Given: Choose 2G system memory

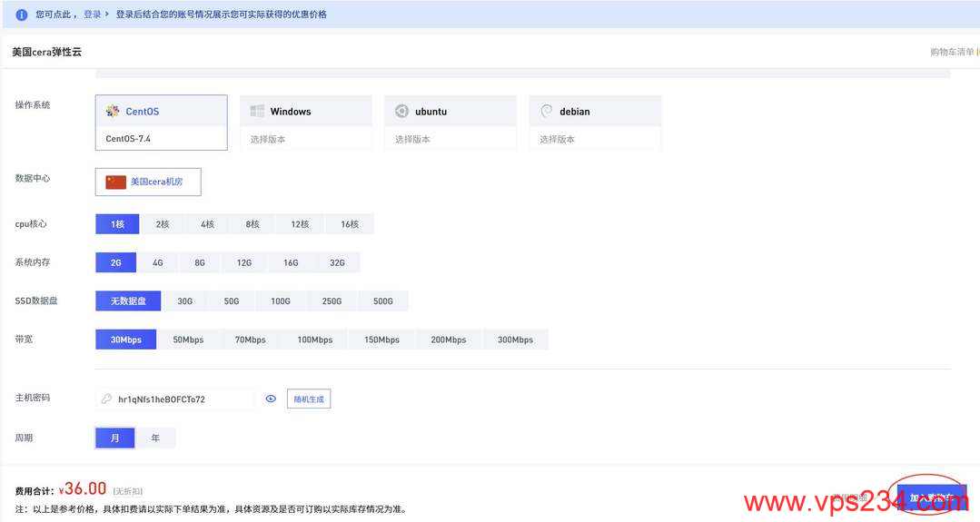Looking at the screenshot, I should pyautogui.click(x=115, y=263).
